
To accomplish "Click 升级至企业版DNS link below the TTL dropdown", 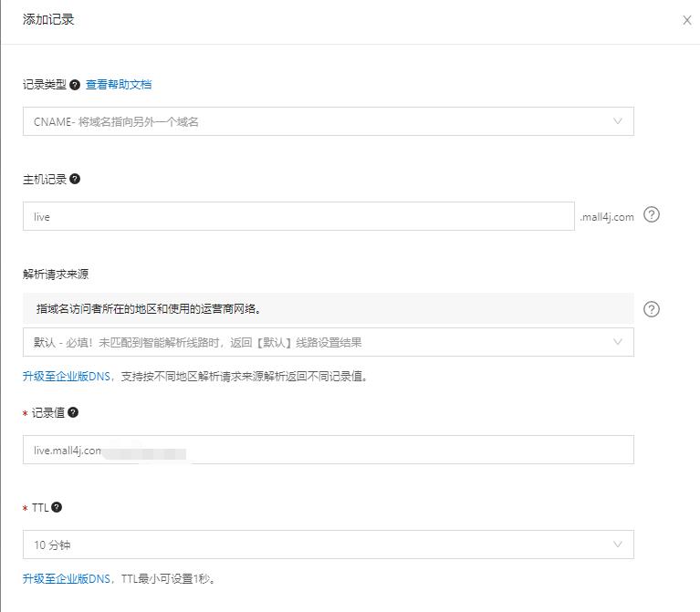I will 67,578.
